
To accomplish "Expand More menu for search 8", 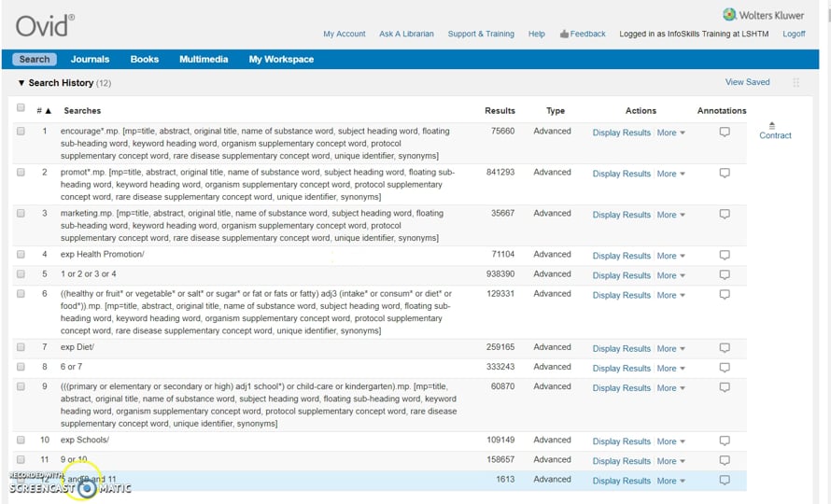I will coord(670,369).
